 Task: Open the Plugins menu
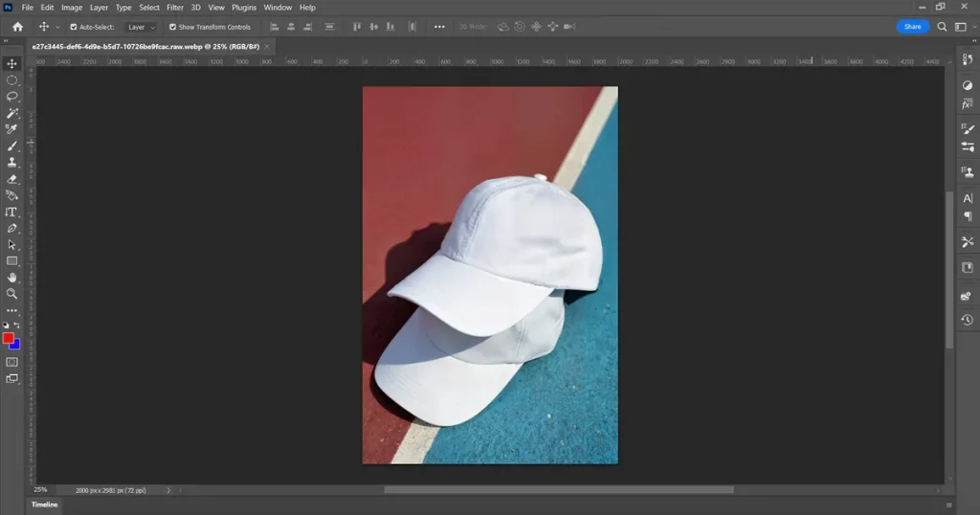click(x=244, y=8)
